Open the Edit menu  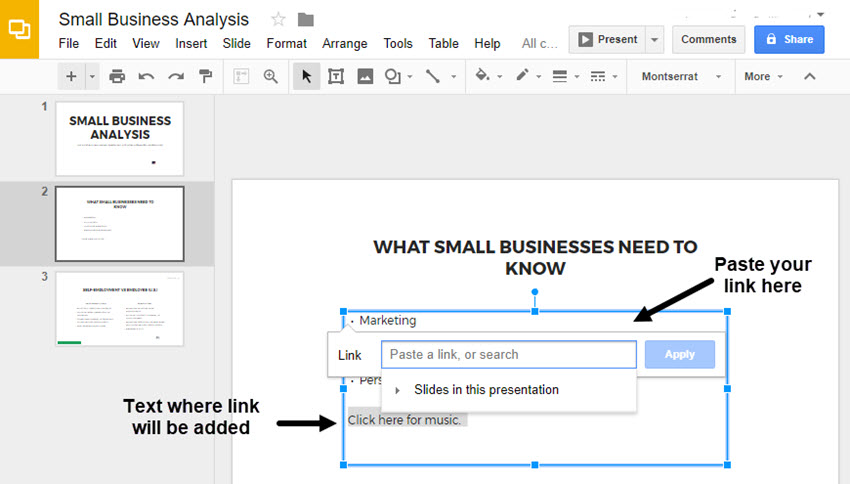(x=106, y=43)
